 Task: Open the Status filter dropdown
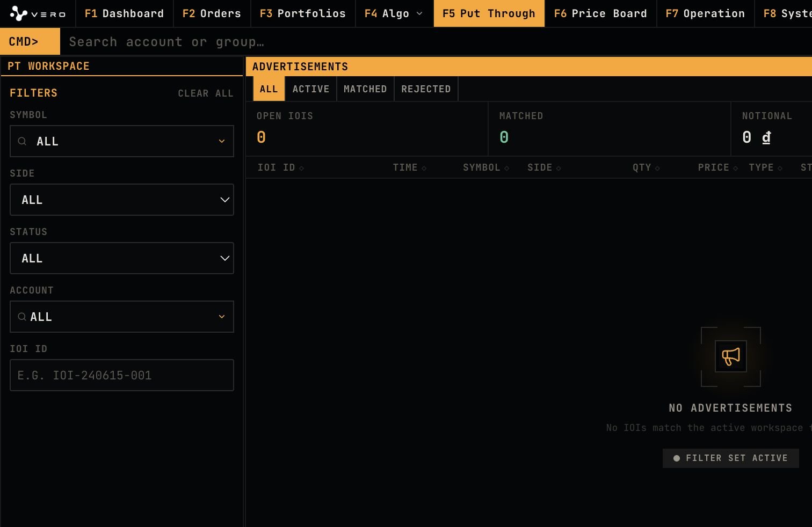click(122, 258)
